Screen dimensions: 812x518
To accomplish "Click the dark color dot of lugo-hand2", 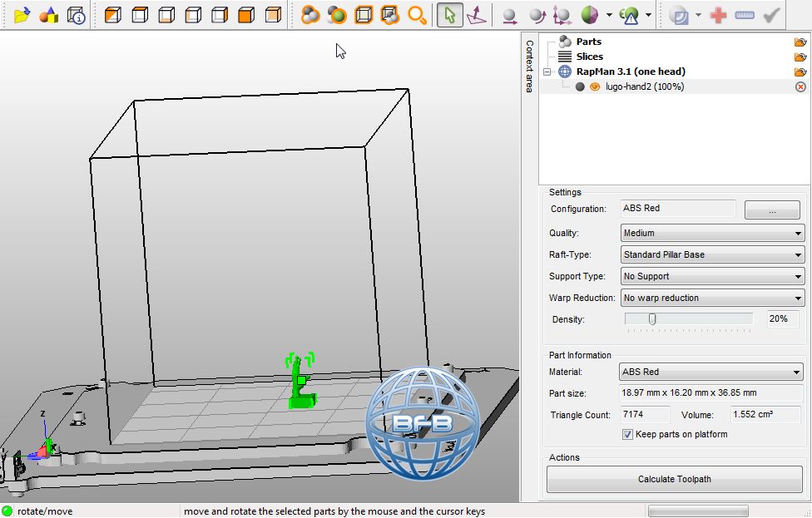I will click(580, 87).
